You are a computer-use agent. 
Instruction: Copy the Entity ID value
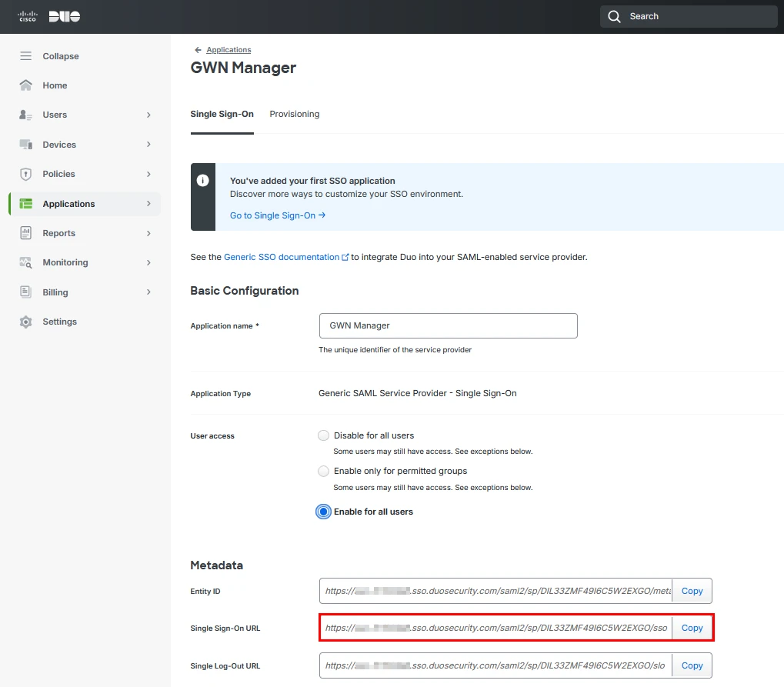click(692, 591)
